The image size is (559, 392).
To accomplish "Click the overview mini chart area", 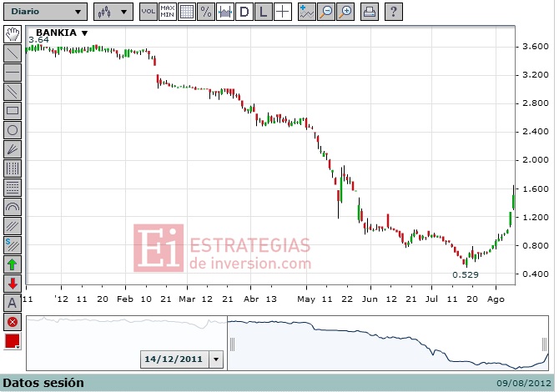I will tap(287, 343).
